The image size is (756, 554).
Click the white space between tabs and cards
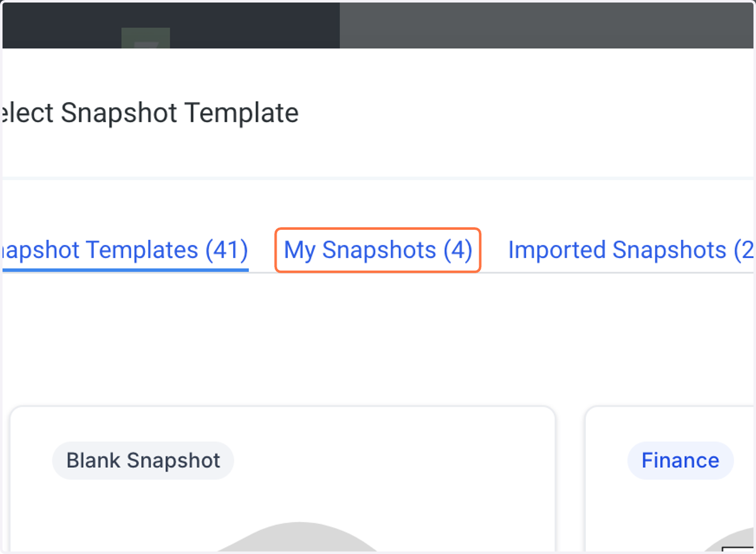pos(378,339)
